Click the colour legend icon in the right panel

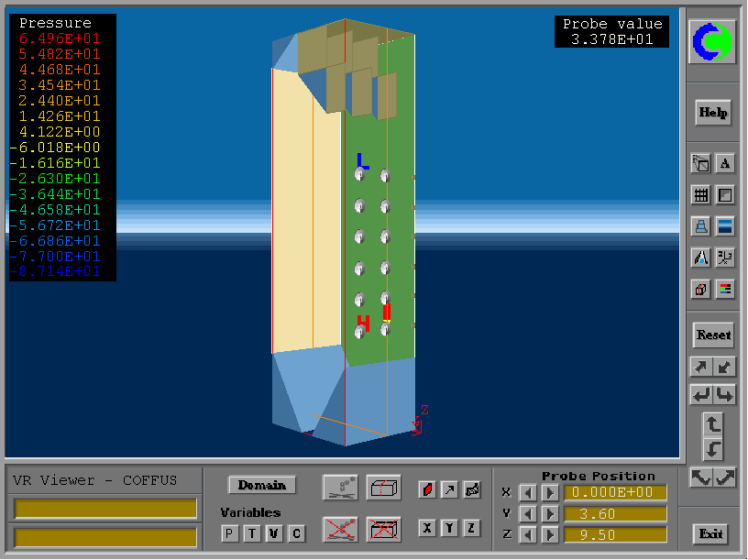(725, 290)
